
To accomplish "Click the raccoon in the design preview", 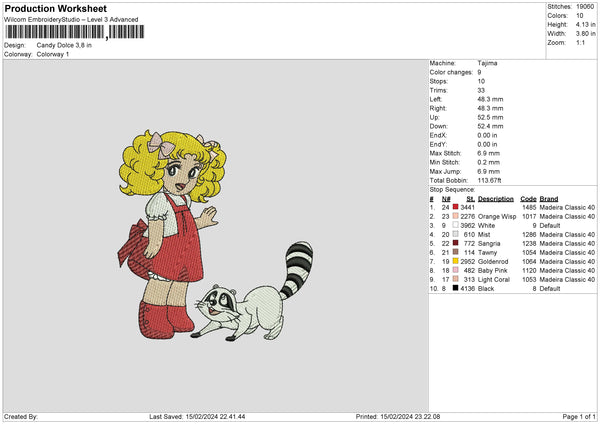I will 253,292.
